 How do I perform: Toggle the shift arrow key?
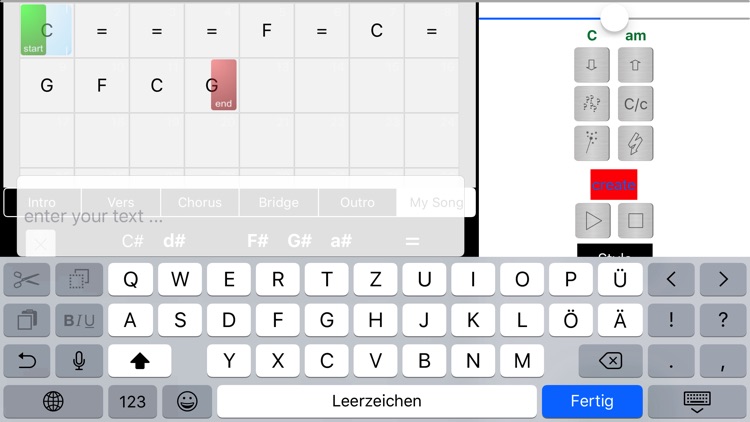tap(140, 361)
